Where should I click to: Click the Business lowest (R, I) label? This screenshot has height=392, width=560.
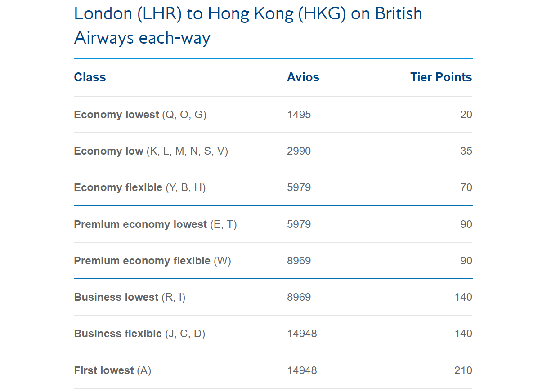[x=130, y=297]
